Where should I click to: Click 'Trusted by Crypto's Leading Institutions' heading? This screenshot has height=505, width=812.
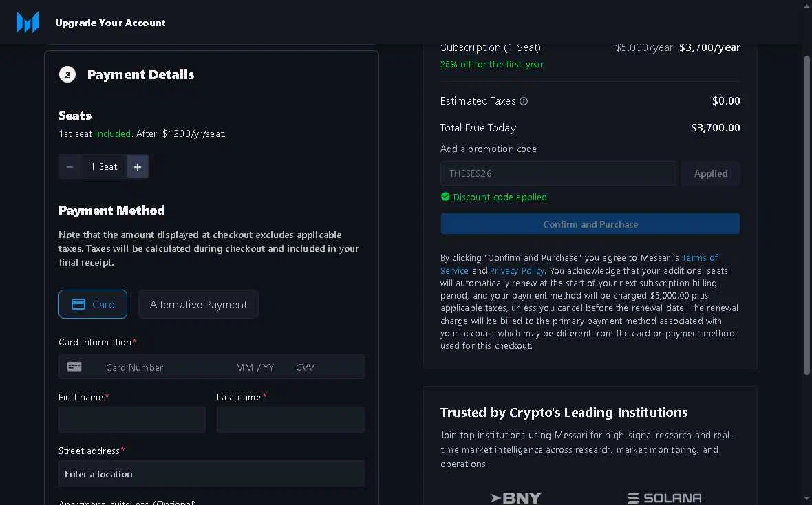(564, 412)
